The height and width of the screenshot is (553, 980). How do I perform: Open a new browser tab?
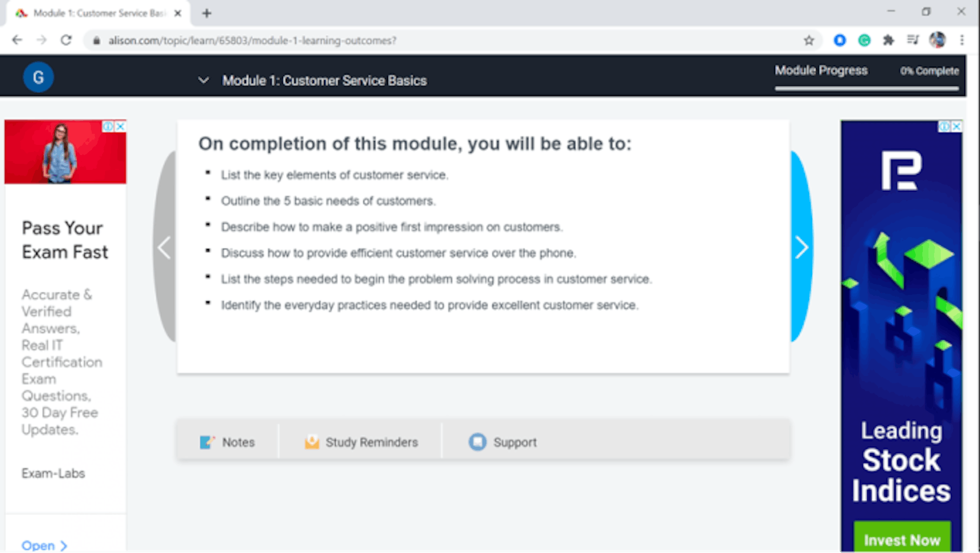click(207, 13)
